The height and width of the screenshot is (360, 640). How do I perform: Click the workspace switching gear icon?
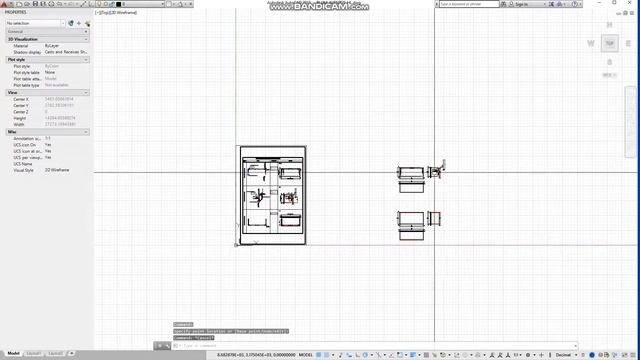point(528,355)
